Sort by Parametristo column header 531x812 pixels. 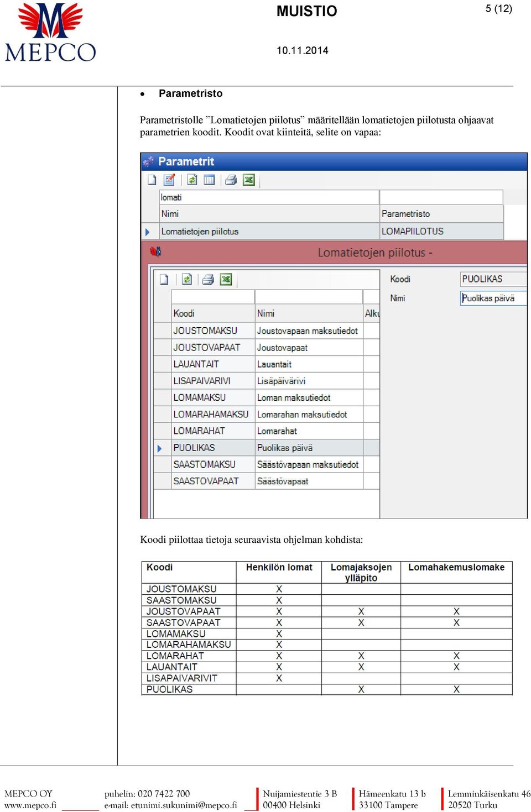(x=441, y=214)
